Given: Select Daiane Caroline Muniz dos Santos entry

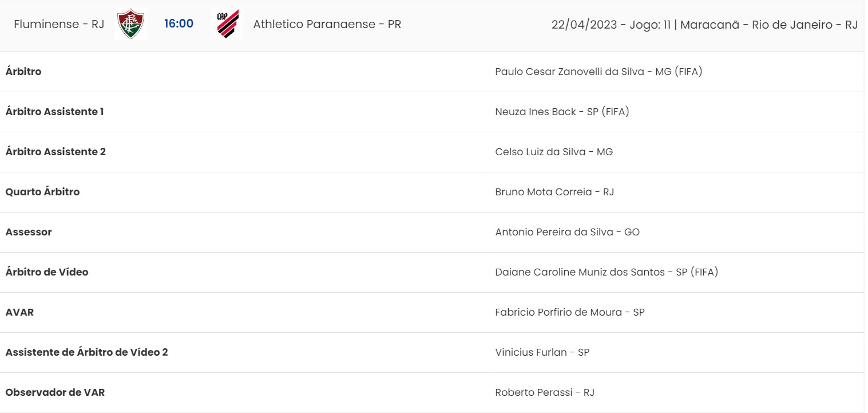Looking at the screenshot, I should point(607,272).
